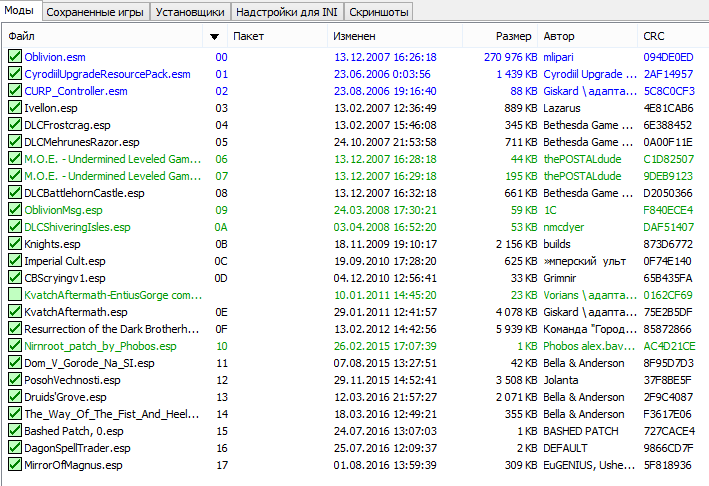Switch to the Моды tab
709x486 pixels.
point(21,10)
